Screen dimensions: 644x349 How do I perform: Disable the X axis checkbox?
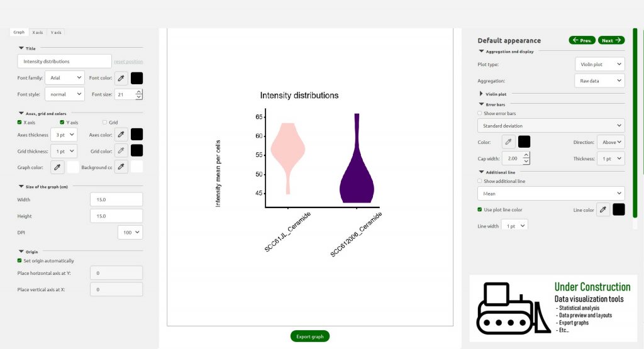pyautogui.click(x=19, y=123)
